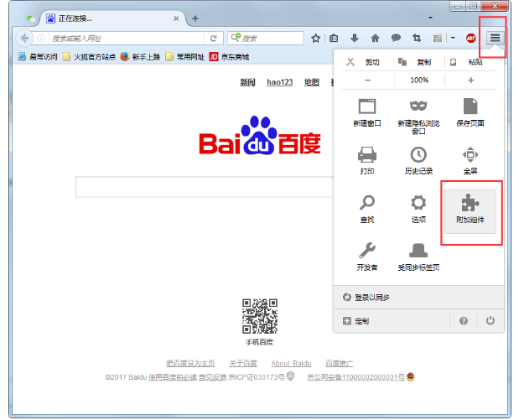Click 复制 (copy) in the menu panel

[419, 62]
